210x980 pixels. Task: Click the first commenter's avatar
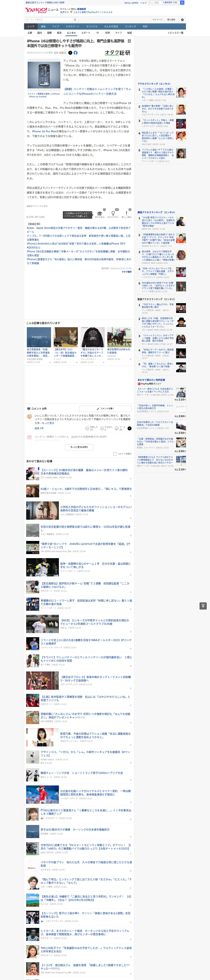[x=29, y=416]
